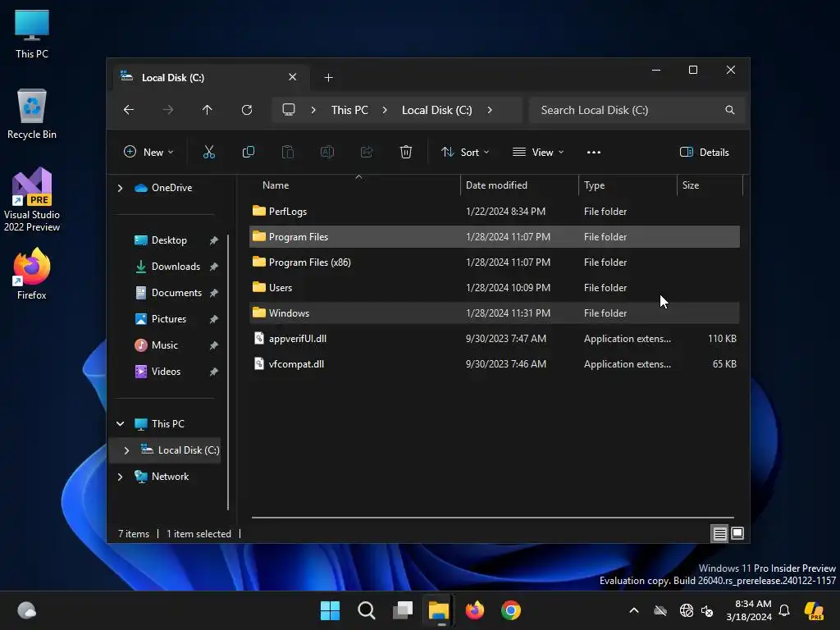
Task: Click the pin next to Pictures
Action: [214, 319]
